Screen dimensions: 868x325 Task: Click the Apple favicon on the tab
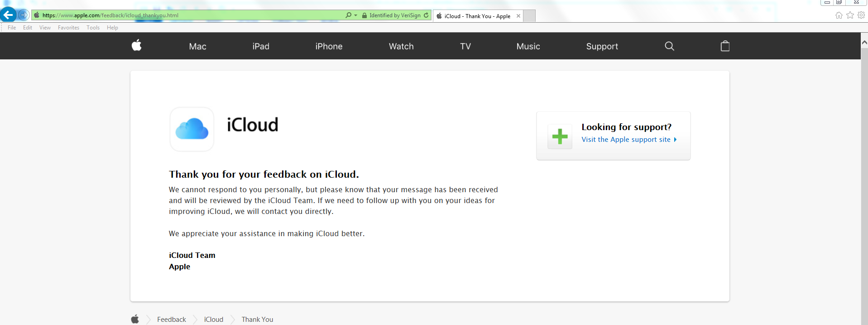(439, 16)
